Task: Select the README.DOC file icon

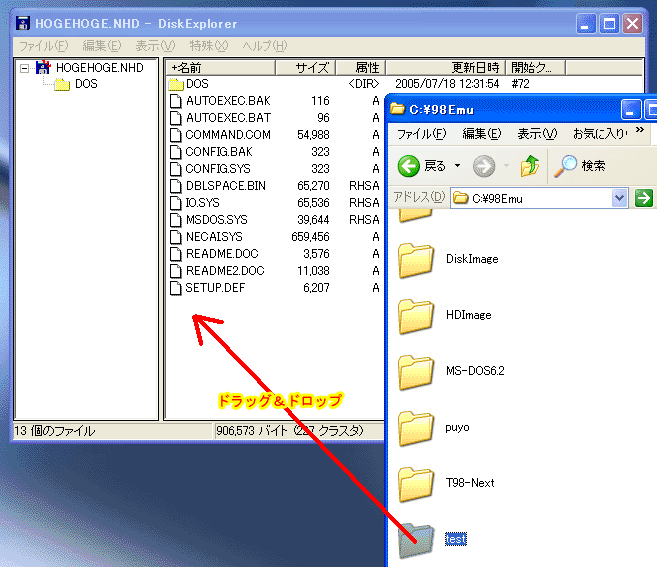Action: point(176,254)
